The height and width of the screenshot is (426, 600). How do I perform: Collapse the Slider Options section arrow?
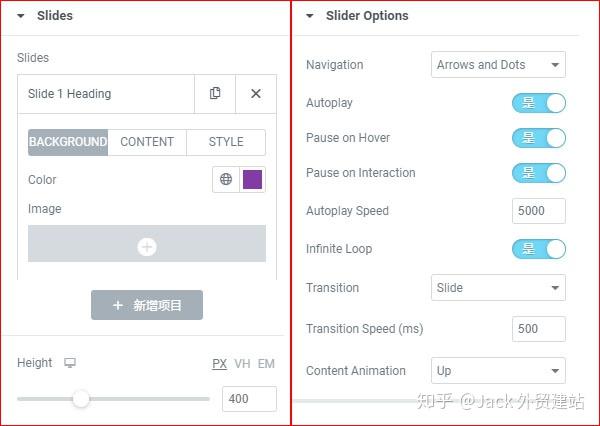pos(310,16)
